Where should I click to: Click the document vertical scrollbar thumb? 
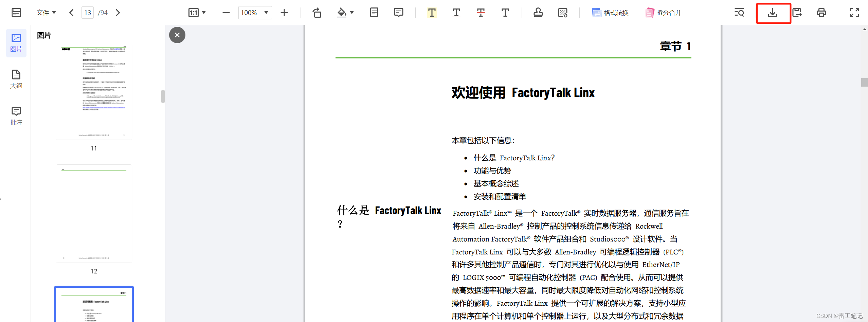864,82
